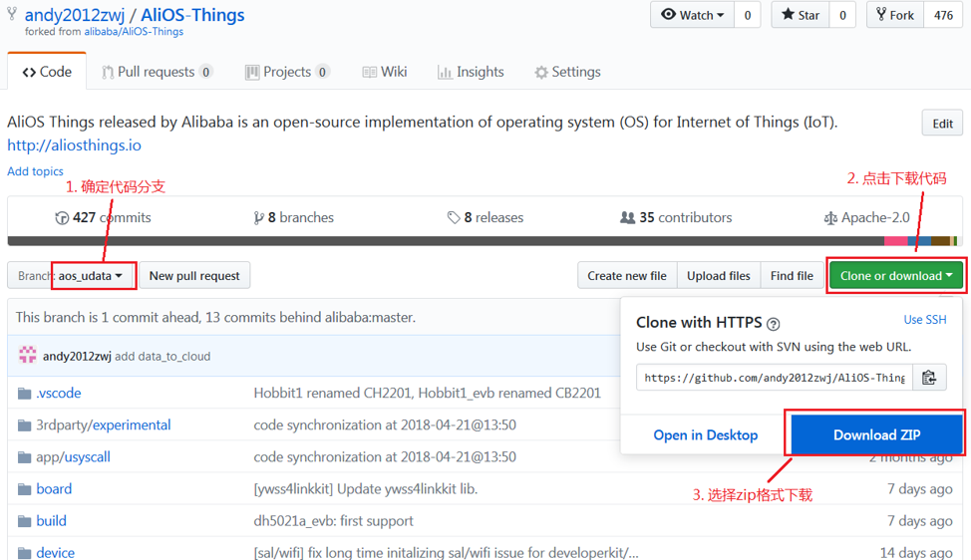Viewport: 971px width, 560px height.
Task: Click the Watch count showing 0
Action: click(x=748, y=15)
